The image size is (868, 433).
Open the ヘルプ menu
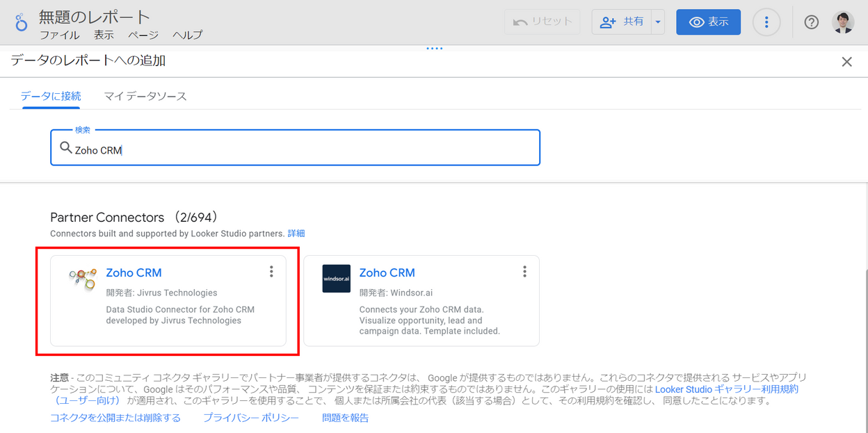pos(188,35)
